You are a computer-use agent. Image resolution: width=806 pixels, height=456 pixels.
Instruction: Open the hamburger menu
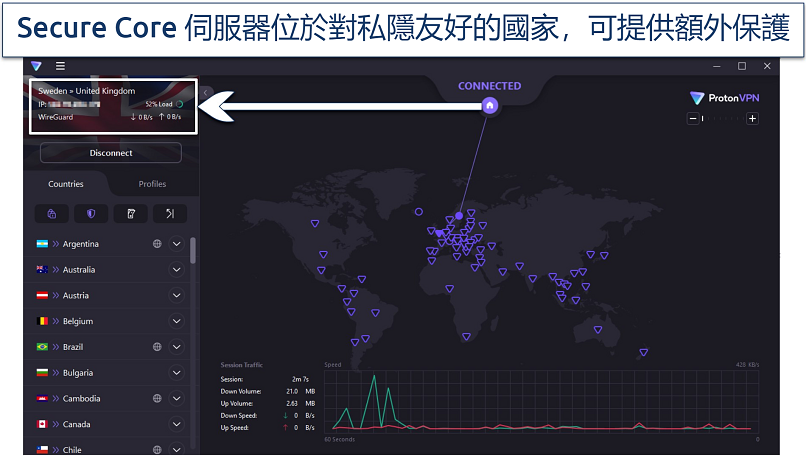tap(60, 66)
